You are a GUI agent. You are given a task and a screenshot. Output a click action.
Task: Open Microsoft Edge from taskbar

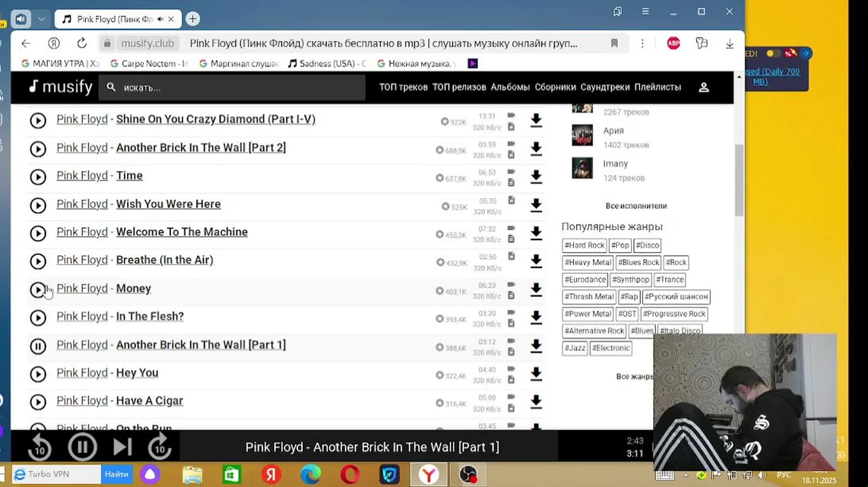point(310,475)
